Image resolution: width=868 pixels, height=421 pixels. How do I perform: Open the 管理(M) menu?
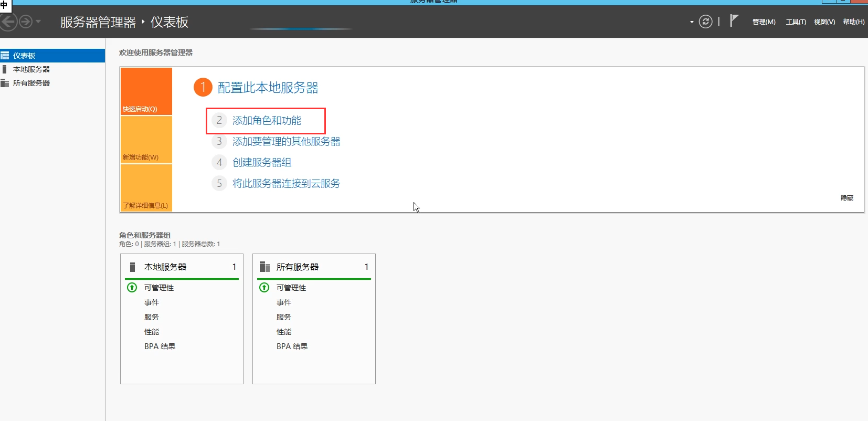point(764,22)
